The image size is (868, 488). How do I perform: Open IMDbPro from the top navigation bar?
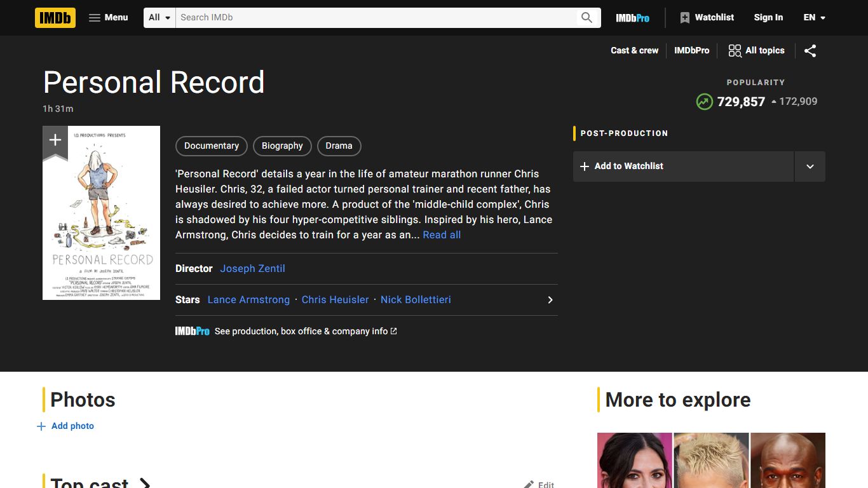(x=632, y=18)
